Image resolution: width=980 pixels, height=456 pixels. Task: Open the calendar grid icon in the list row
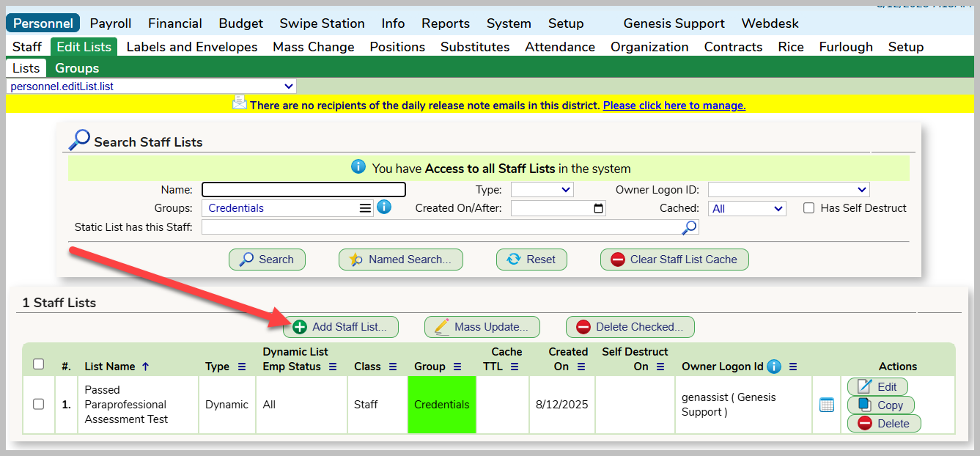(x=827, y=405)
